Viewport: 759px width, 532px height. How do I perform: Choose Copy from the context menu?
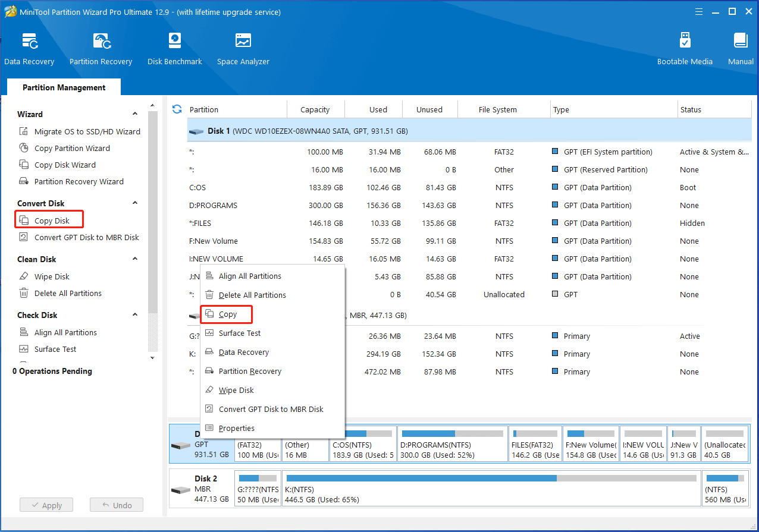pos(227,314)
